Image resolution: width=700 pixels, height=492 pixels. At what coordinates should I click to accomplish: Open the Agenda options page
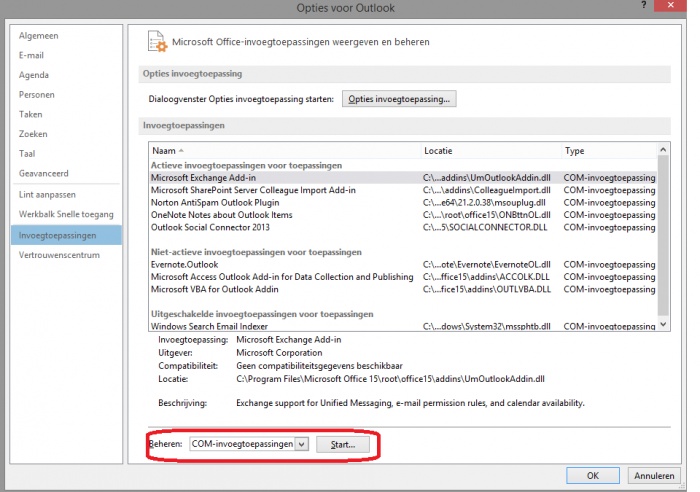click(33, 75)
